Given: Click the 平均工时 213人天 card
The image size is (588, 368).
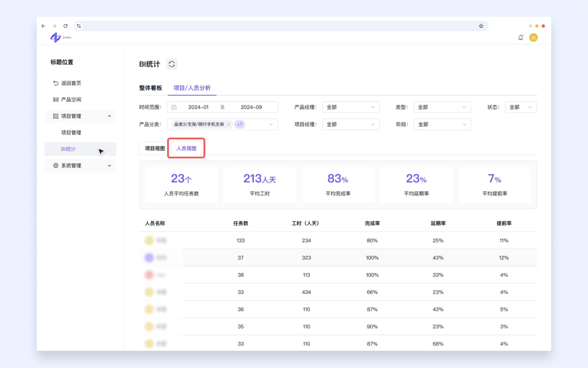Looking at the screenshot, I should [260, 185].
